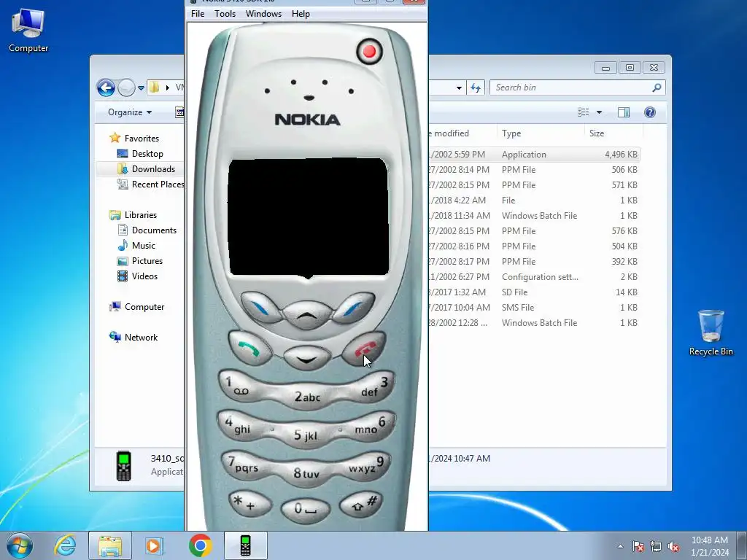Tap the hash shift key
This screenshot has height=560, width=747.
pyautogui.click(x=362, y=505)
